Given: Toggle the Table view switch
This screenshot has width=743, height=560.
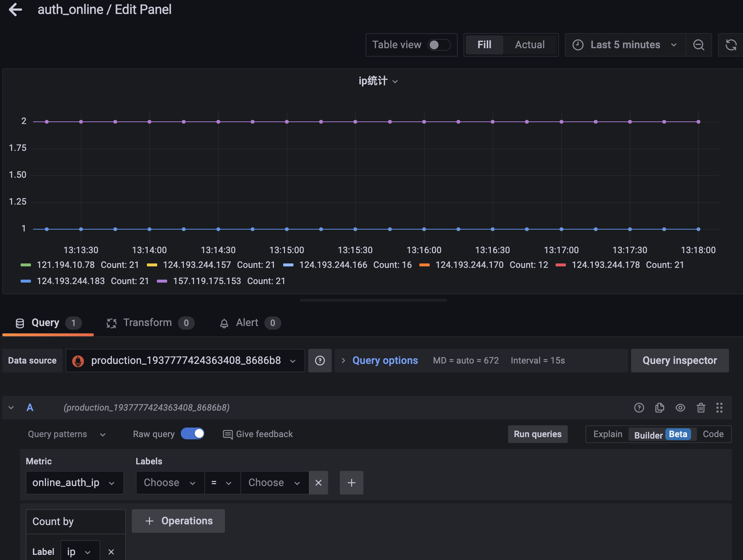Looking at the screenshot, I should (x=439, y=45).
